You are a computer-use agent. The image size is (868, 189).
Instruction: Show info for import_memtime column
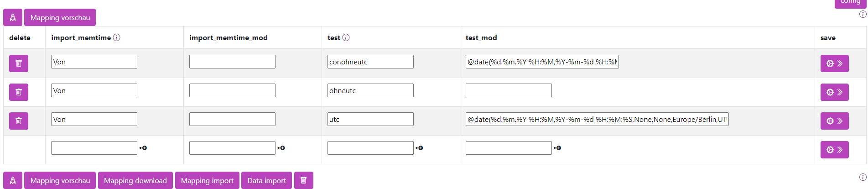pos(117,37)
